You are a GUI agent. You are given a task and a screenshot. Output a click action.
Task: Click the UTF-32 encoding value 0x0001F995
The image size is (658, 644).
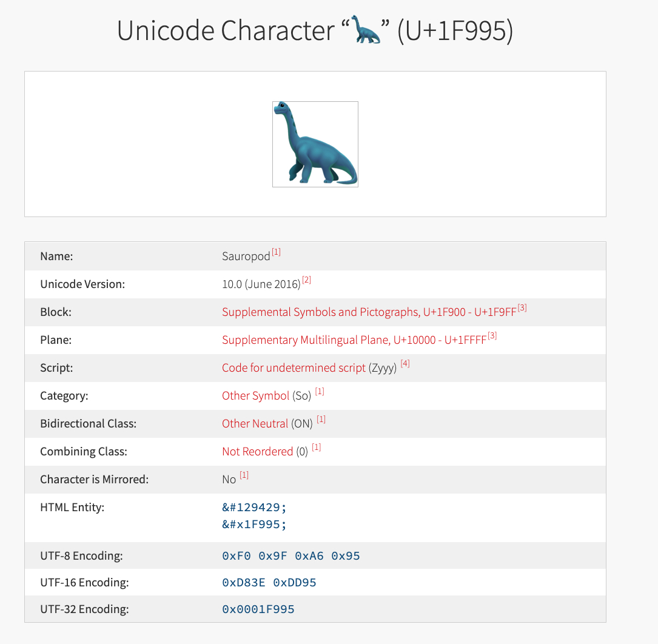click(x=258, y=609)
